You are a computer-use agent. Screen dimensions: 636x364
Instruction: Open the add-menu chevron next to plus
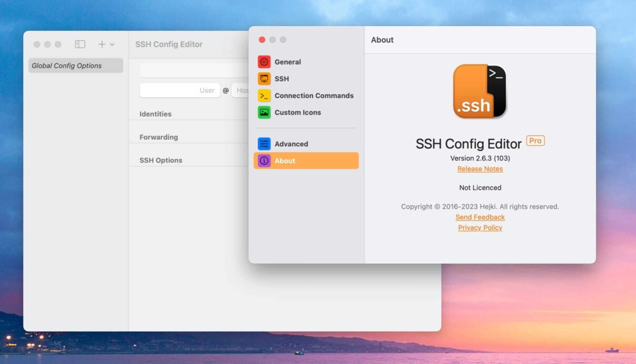pos(112,45)
